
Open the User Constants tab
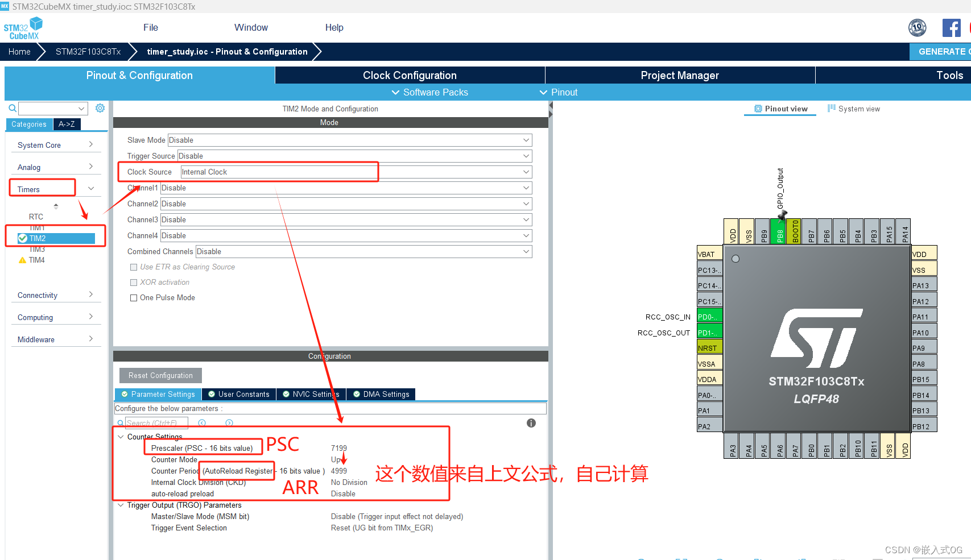click(x=239, y=394)
